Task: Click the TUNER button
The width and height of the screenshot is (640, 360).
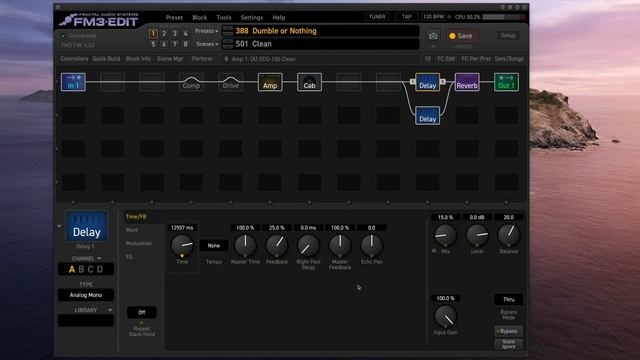Action: point(377,17)
